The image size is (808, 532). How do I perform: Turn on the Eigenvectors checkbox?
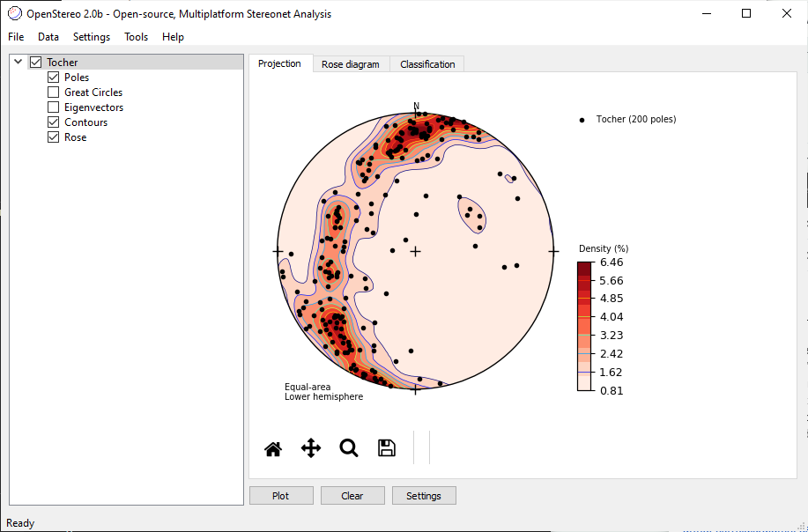click(53, 107)
